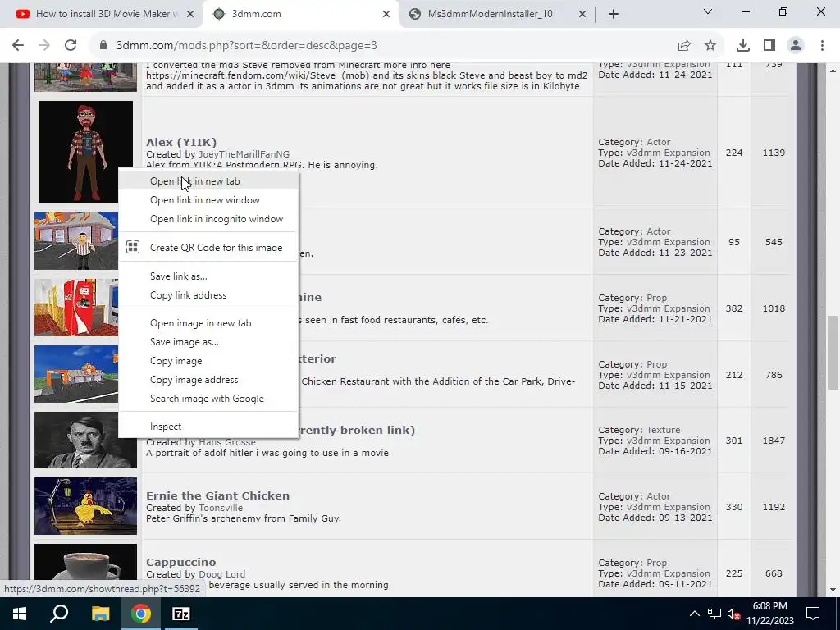Choose Copy link address

208,295
